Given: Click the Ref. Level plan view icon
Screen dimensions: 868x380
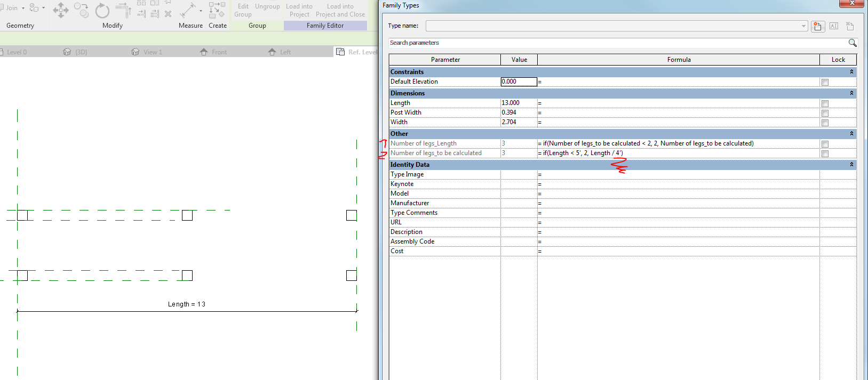Looking at the screenshot, I should (340, 52).
